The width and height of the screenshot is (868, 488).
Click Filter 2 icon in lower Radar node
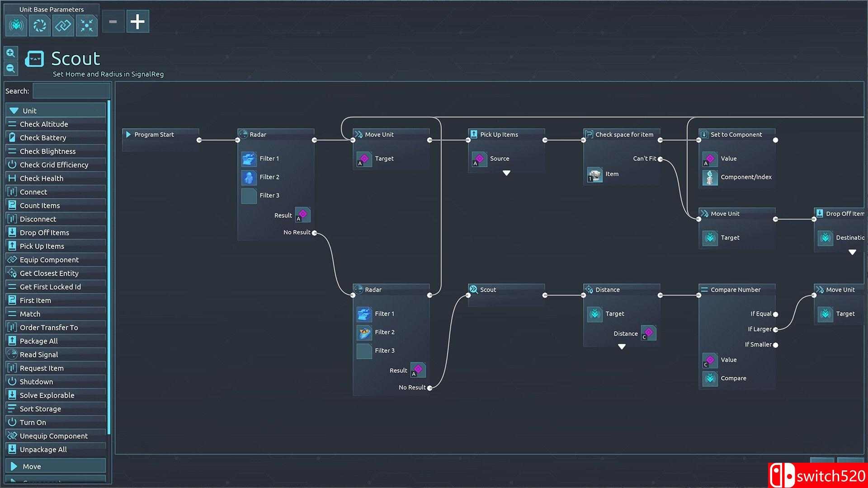point(364,333)
